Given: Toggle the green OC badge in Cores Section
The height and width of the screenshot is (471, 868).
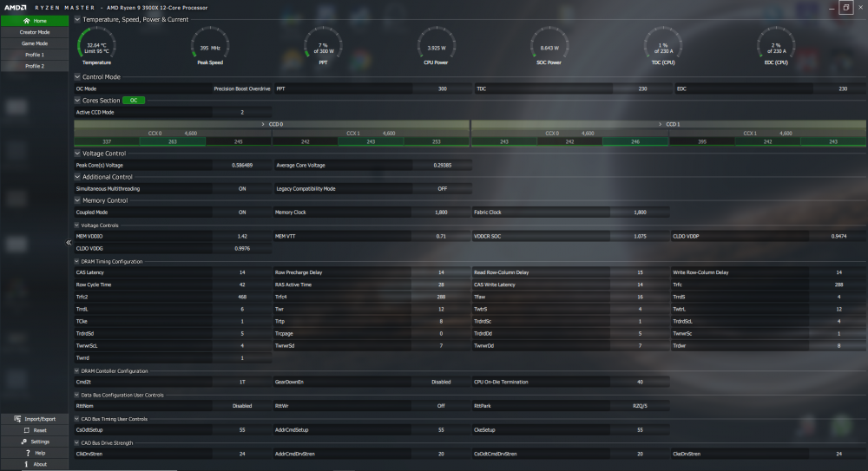Looking at the screenshot, I should [134, 100].
